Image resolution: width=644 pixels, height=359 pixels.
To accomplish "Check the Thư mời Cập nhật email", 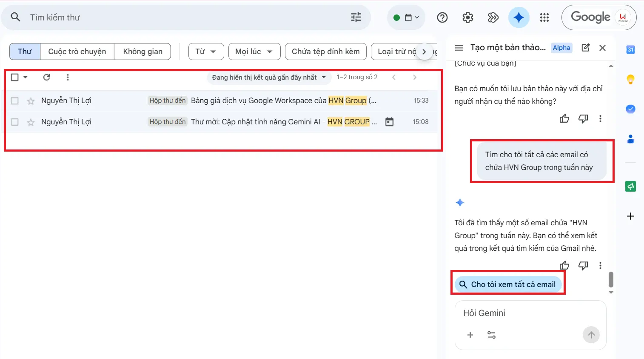I will [x=14, y=122].
